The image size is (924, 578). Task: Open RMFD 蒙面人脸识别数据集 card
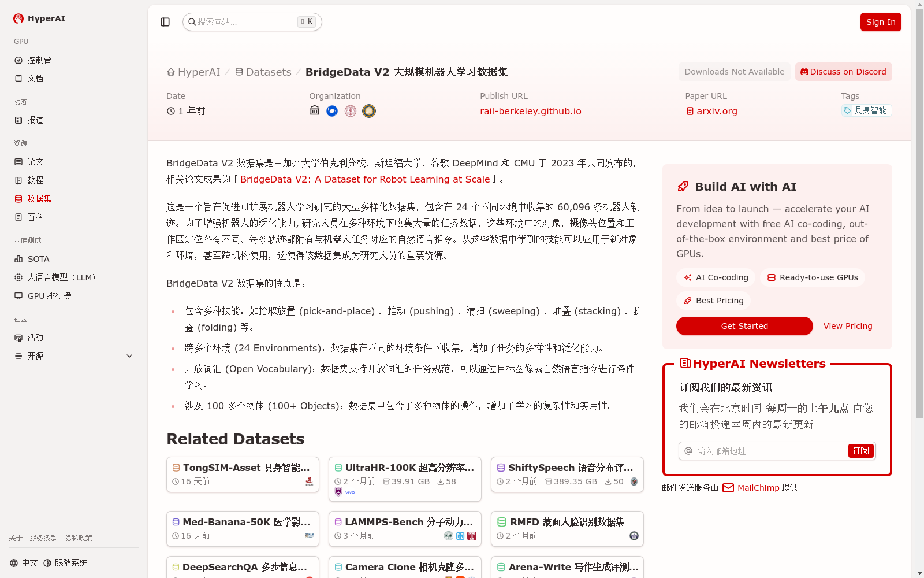point(567,529)
